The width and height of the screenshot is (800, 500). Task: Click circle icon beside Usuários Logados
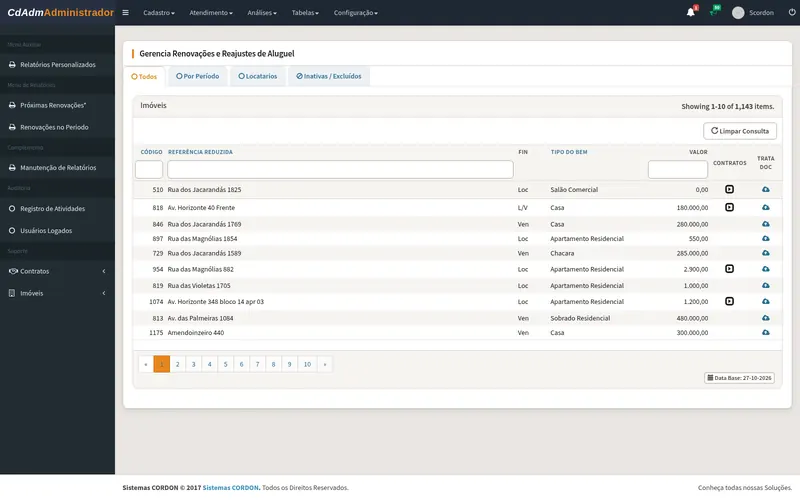point(12,231)
